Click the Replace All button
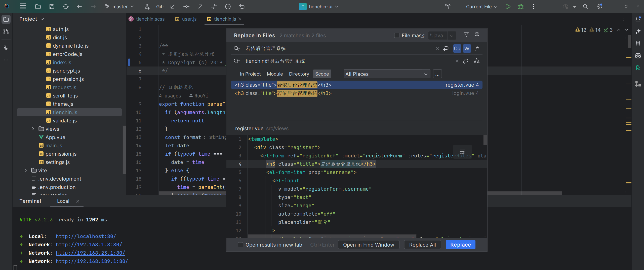The height and width of the screenshot is (270, 644). click(422, 245)
